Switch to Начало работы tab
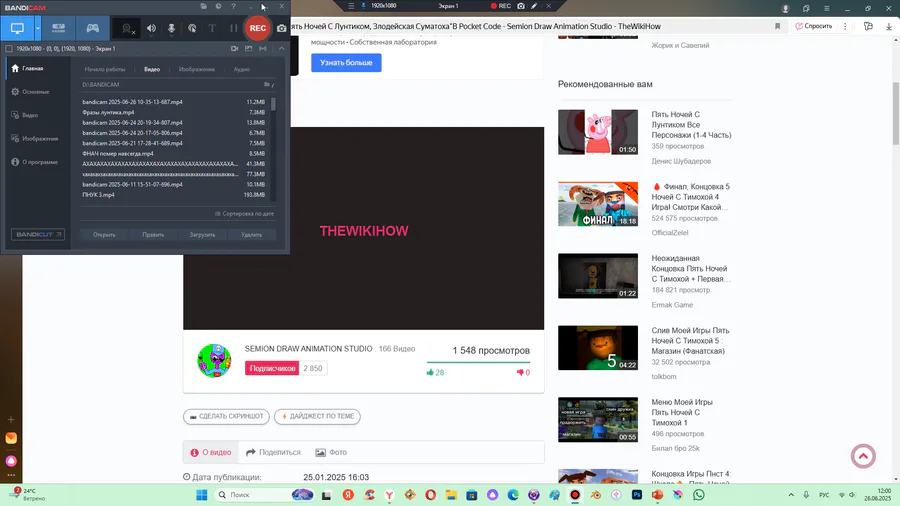This screenshot has height=506, width=900. [104, 69]
